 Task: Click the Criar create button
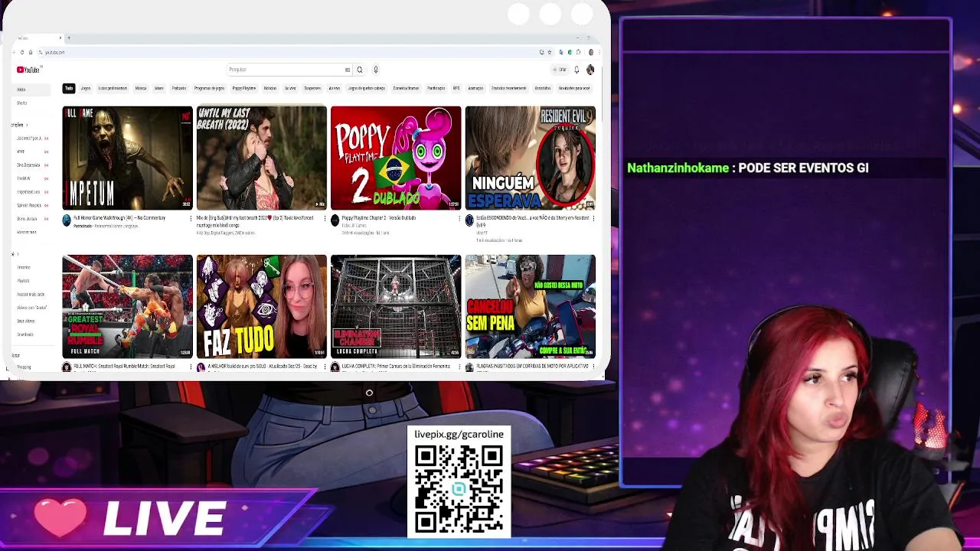pos(560,70)
